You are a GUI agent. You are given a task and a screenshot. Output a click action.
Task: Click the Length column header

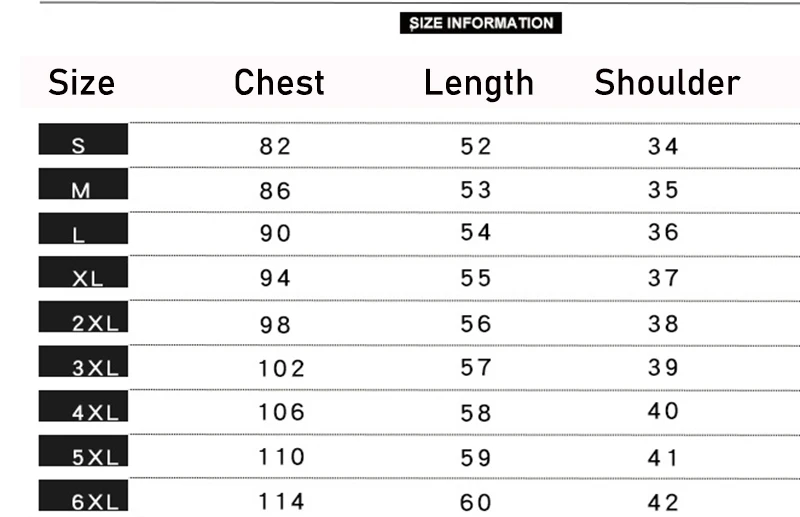click(479, 84)
